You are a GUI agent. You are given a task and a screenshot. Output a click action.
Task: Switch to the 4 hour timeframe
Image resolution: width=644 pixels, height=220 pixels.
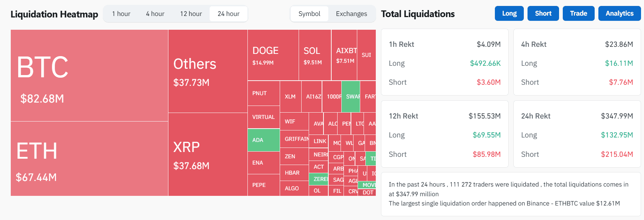(x=155, y=14)
